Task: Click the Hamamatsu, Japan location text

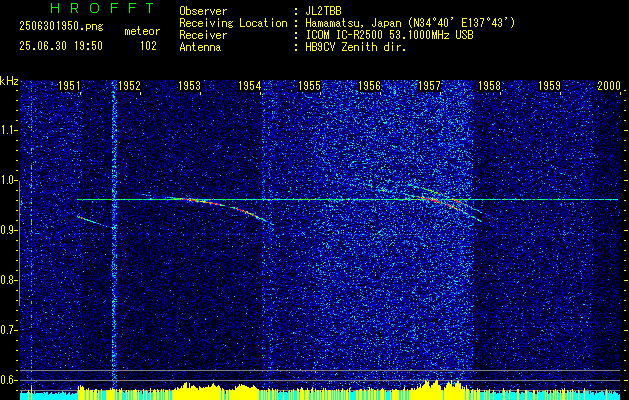Action: 410,23
